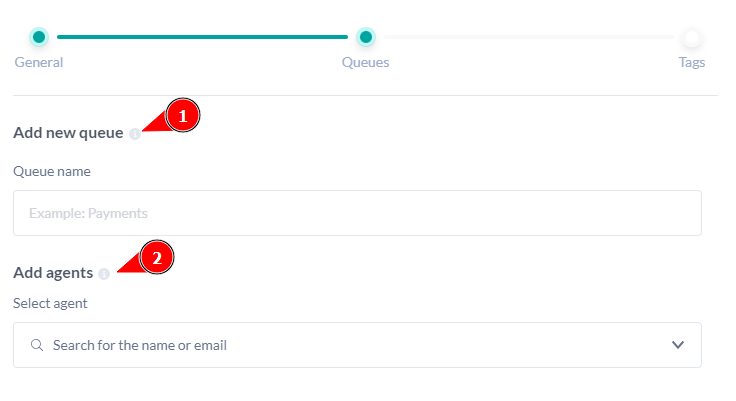Click the info icon beside Add new queue
The width and height of the screenshot is (736, 401).
coord(135,134)
